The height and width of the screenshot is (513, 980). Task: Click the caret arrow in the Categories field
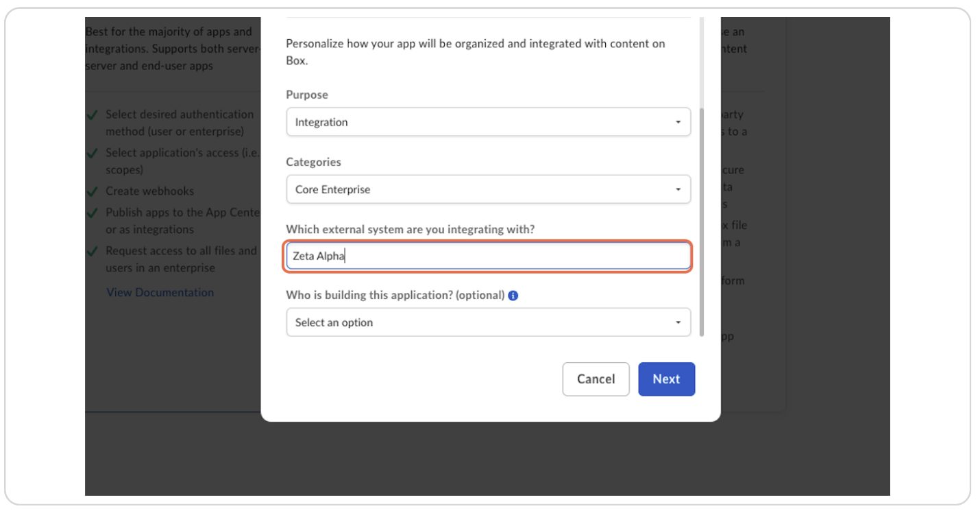click(x=678, y=189)
